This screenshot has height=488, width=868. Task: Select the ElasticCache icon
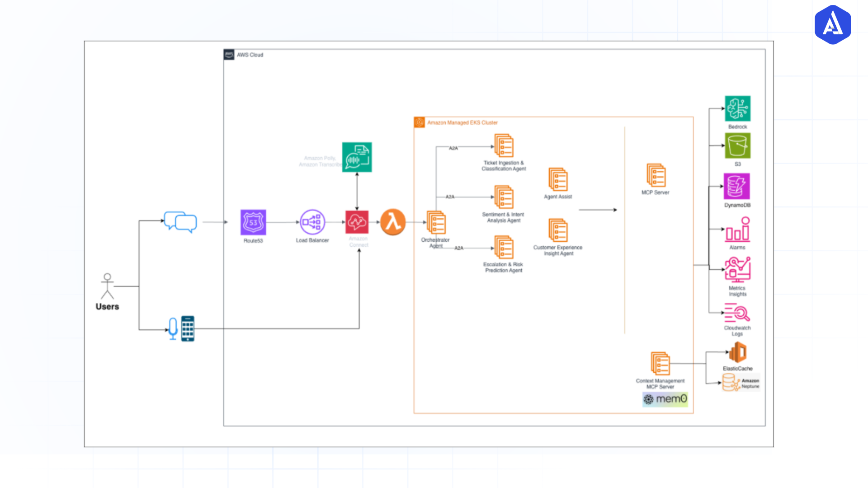tap(738, 352)
